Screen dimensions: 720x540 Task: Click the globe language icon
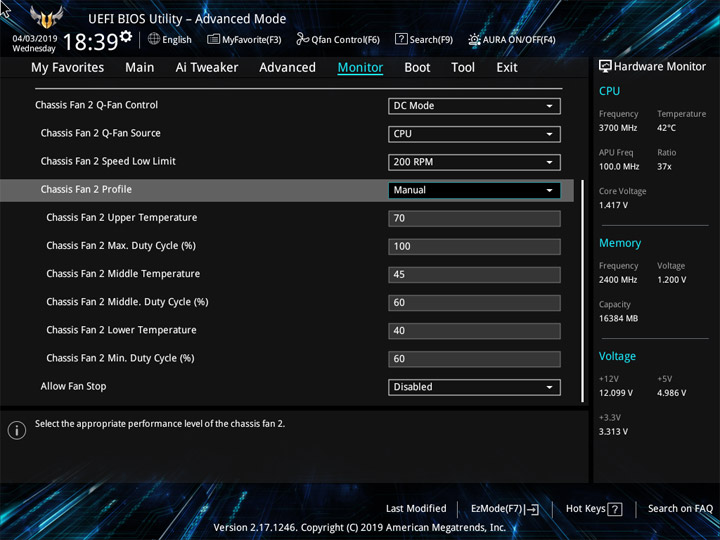pos(154,39)
